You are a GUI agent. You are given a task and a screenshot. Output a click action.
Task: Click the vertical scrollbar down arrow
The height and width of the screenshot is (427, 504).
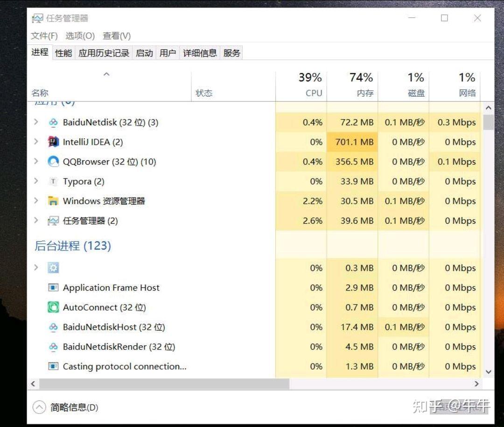[489, 371]
